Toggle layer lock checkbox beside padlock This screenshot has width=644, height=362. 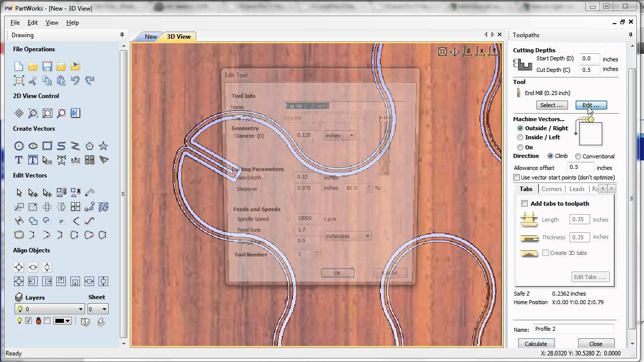pyautogui.click(x=47, y=321)
